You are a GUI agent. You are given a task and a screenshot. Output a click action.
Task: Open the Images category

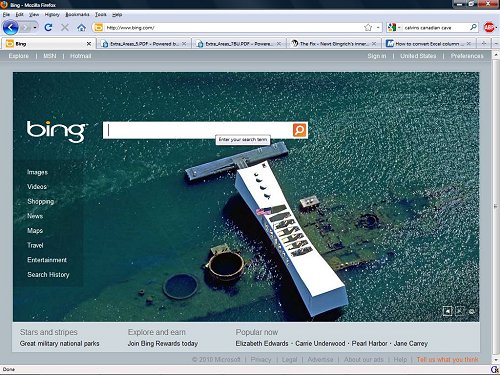(37, 172)
